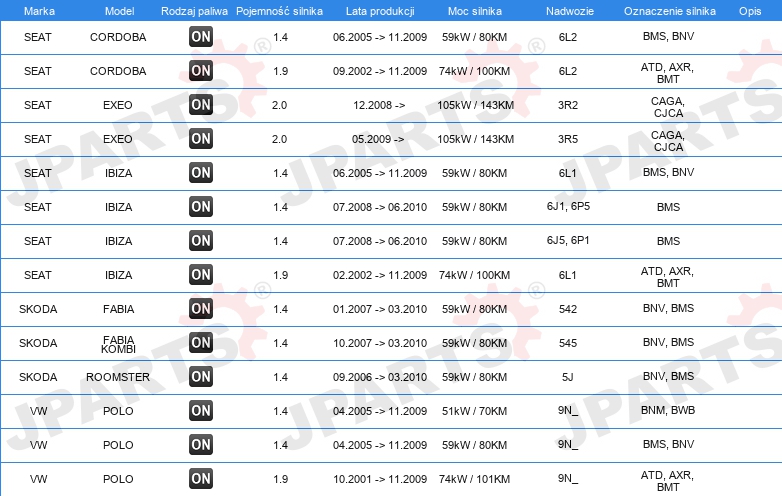Click the ON icon in the Ibiza 1.9 row
The image size is (782, 496).
(x=201, y=274)
